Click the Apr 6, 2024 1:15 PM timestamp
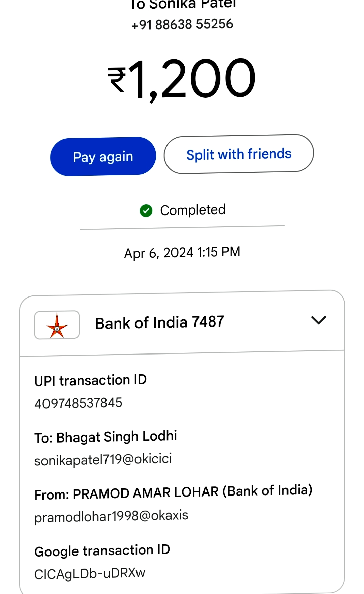 182,252
